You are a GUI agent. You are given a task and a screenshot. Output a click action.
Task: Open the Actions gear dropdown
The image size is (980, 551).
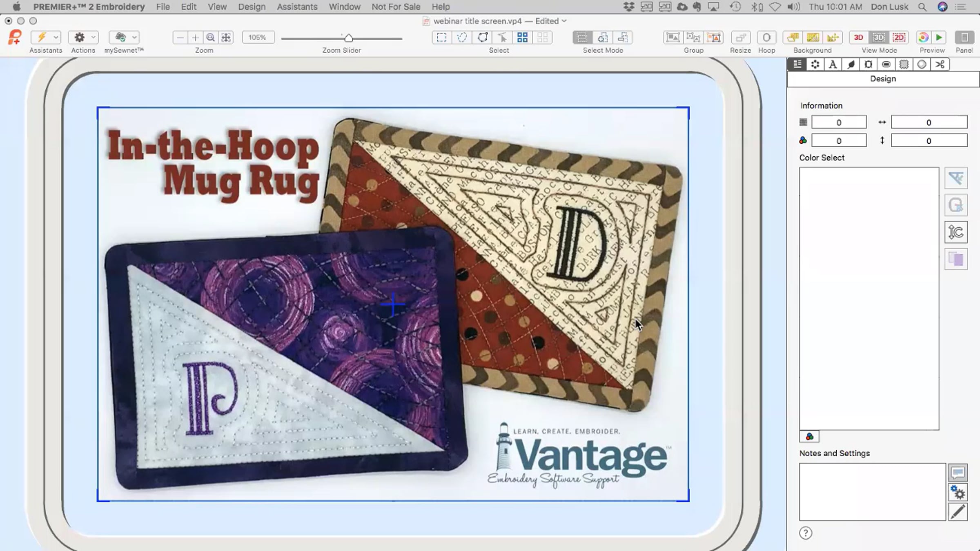click(83, 38)
